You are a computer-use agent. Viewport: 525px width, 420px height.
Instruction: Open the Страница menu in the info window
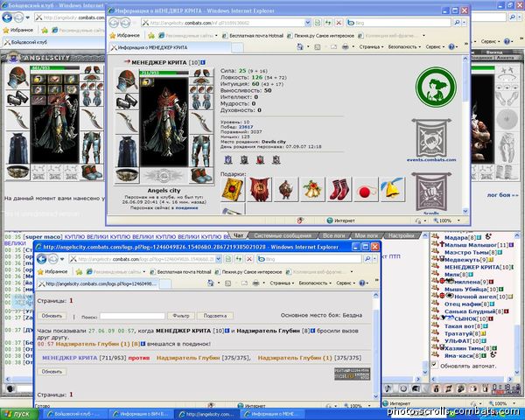tap(371, 47)
